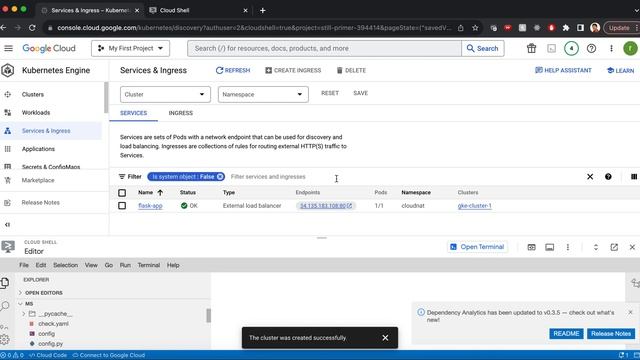Viewport: 640px width, 360px height.
Task: Switch to the Cloud Shell browser tab
Action: 198,10
